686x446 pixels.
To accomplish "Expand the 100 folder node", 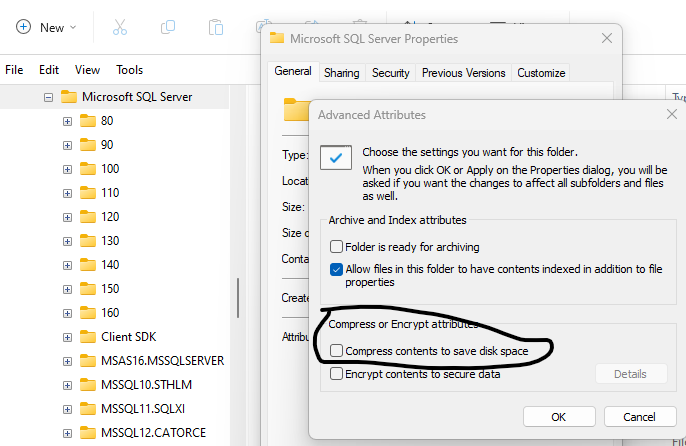I will point(67,169).
